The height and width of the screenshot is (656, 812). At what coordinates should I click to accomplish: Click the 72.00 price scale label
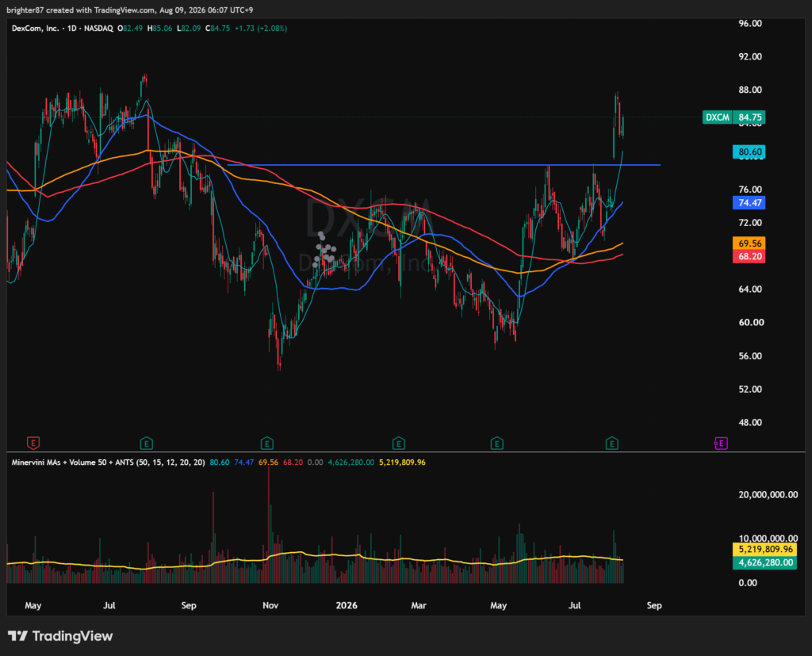tap(750, 223)
